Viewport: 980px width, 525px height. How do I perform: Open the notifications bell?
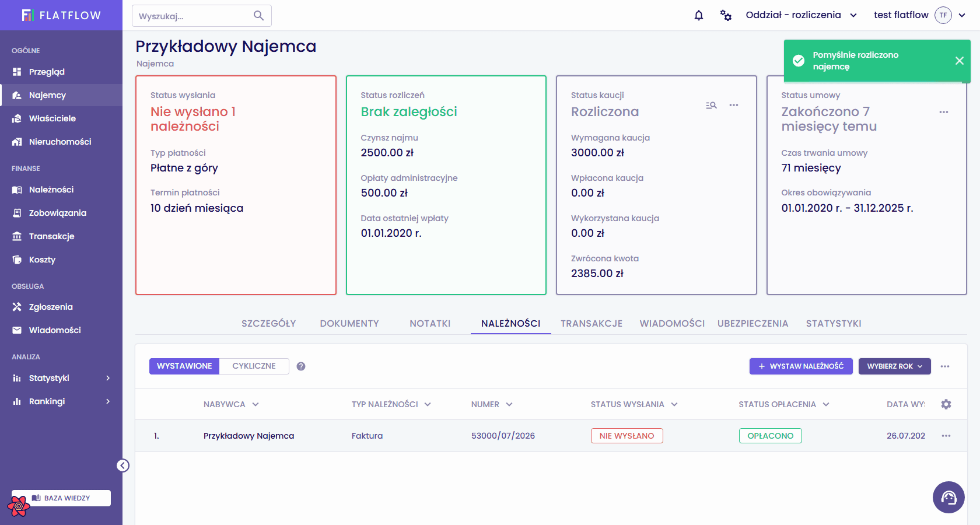click(699, 15)
